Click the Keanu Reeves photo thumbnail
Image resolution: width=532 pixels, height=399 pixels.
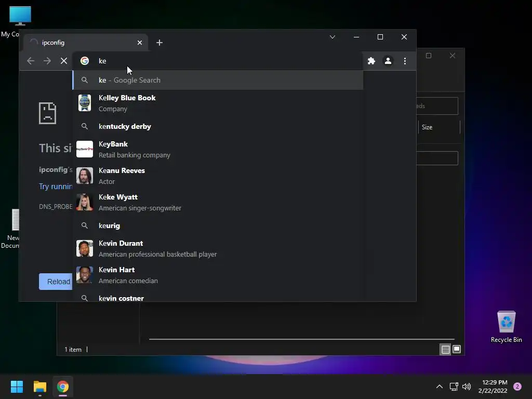click(x=85, y=176)
